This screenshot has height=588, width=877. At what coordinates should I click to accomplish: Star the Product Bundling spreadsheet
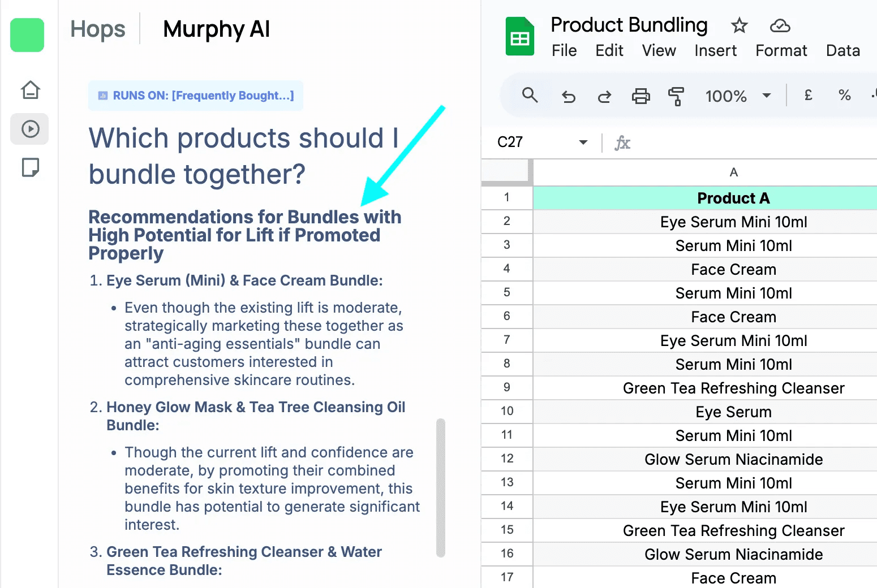(x=739, y=25)
